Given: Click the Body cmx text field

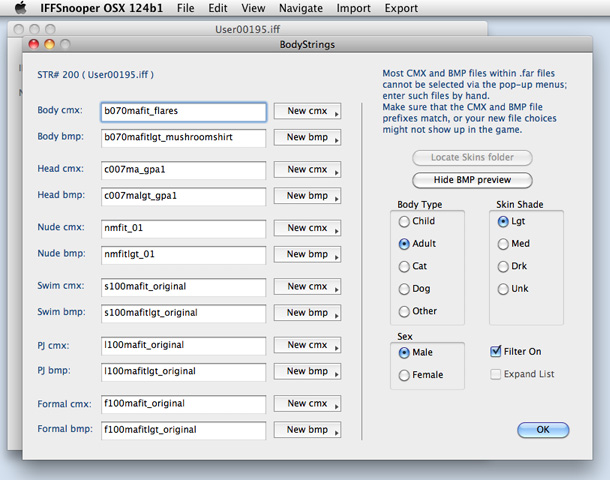Looking at the screenshot, I should coord(183,112).
